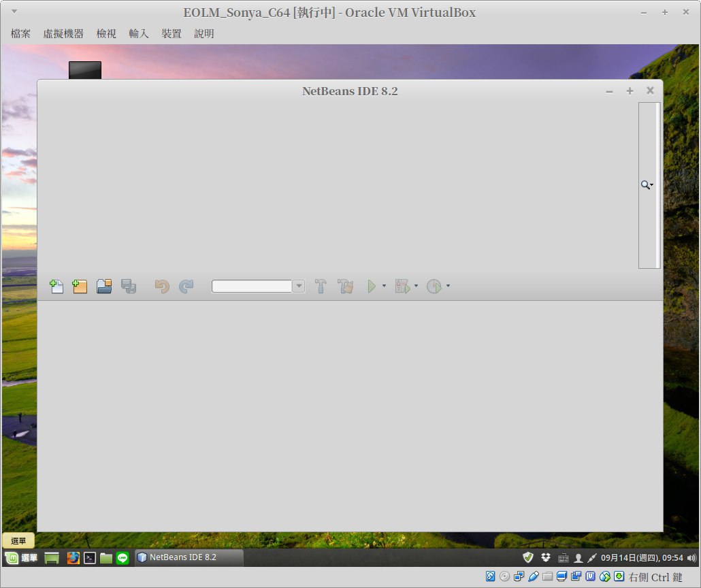Open the 檢視 menu
The width and height of the screenshot is (701, 588).
tap(106, 33)
